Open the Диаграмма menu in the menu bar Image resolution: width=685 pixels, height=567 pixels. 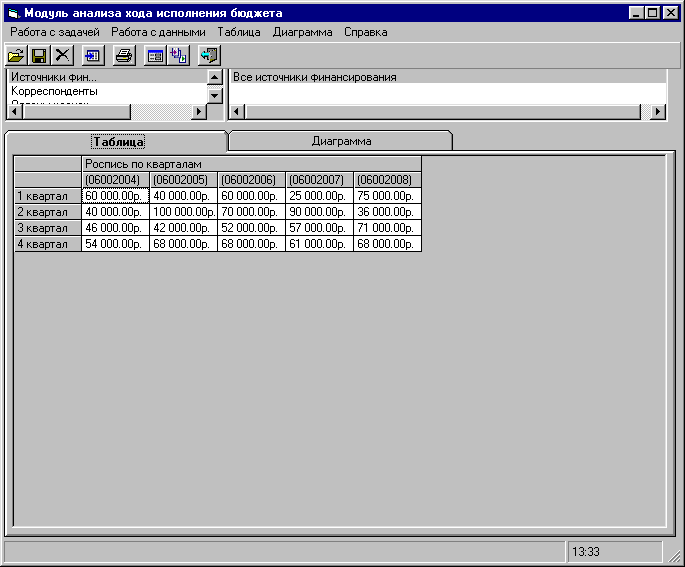click(302, 32)
